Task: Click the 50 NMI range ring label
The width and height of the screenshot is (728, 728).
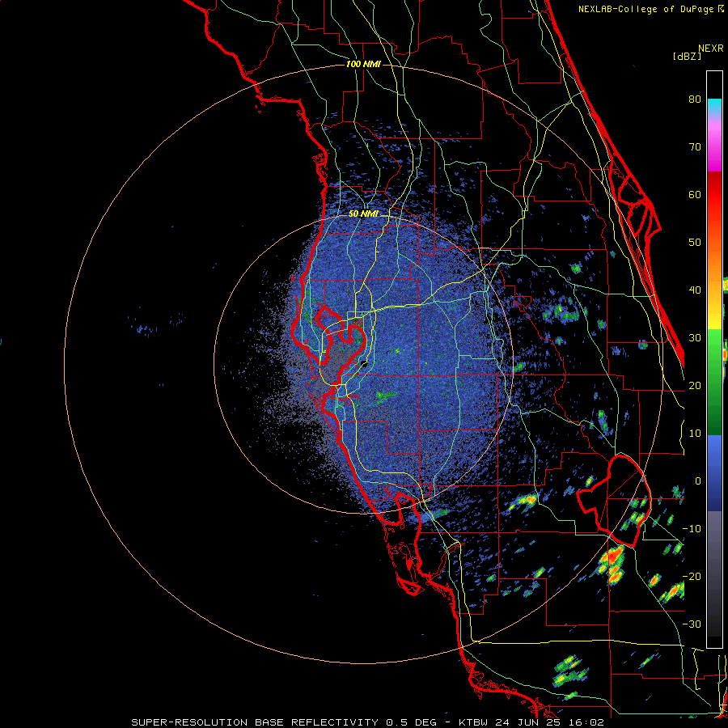Action: (x=363, y=214)
